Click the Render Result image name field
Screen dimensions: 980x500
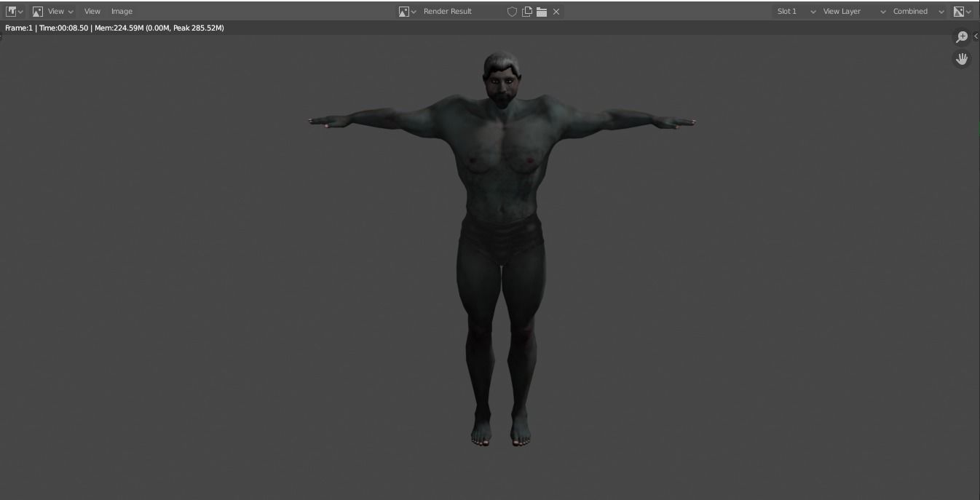coord(462,12)
